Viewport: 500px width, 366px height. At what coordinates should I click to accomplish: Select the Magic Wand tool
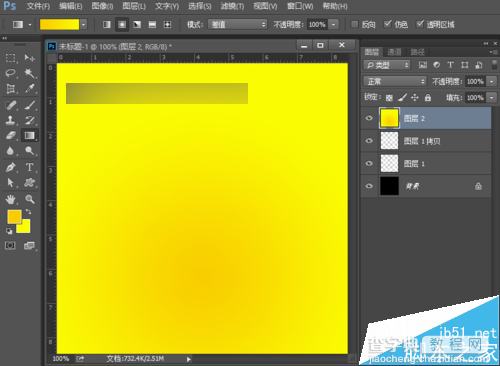tap(30, 73)
